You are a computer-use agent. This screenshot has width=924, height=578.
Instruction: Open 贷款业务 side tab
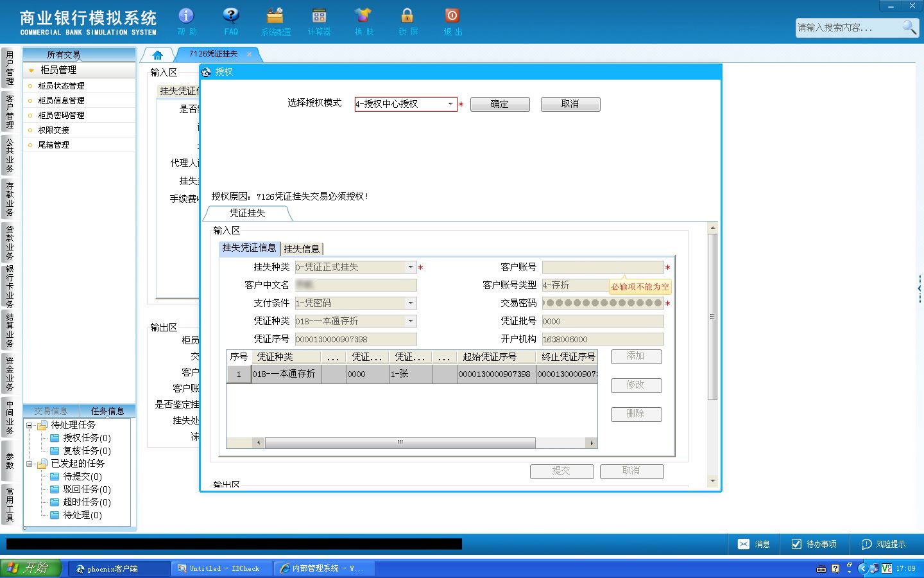9,243
